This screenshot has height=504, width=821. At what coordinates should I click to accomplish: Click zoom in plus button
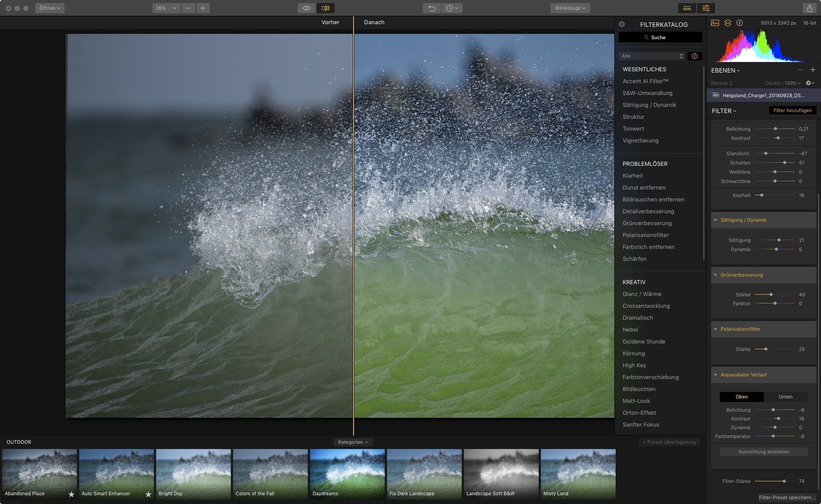tap(203, 8)
